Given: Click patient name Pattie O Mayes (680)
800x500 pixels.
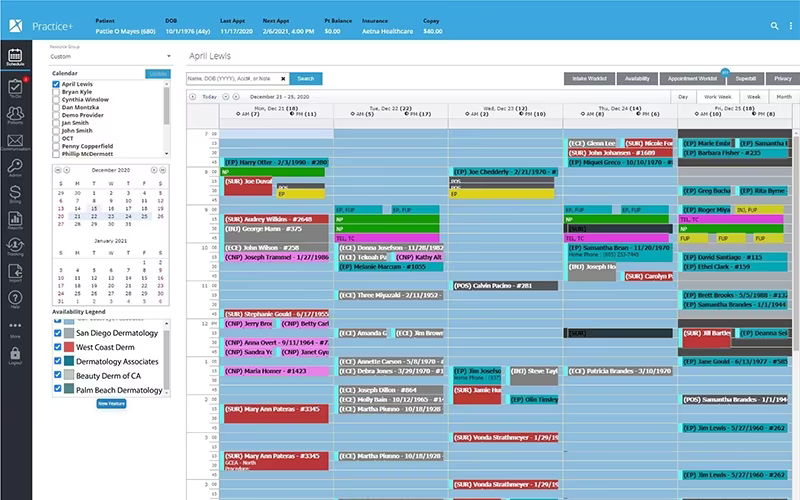Looking at the screenshot, I should pyautogui.click(x=126, y=31).
